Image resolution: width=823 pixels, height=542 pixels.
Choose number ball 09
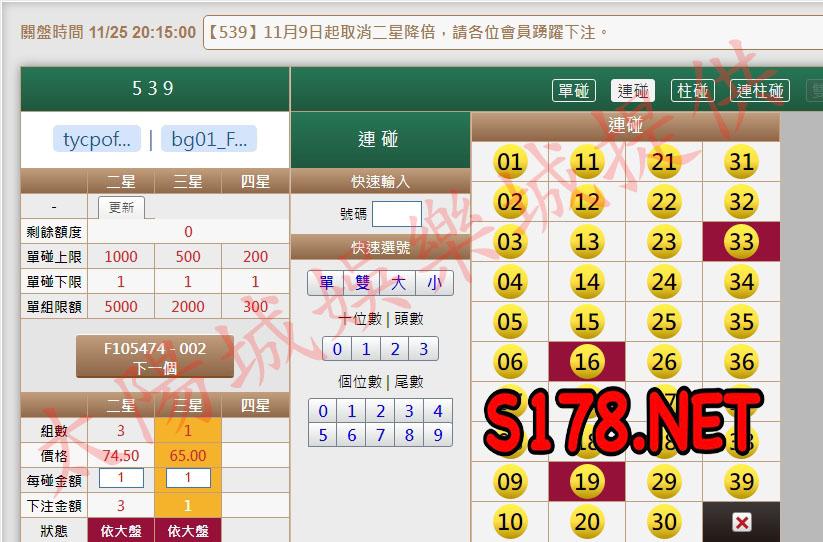coord(510,481)
